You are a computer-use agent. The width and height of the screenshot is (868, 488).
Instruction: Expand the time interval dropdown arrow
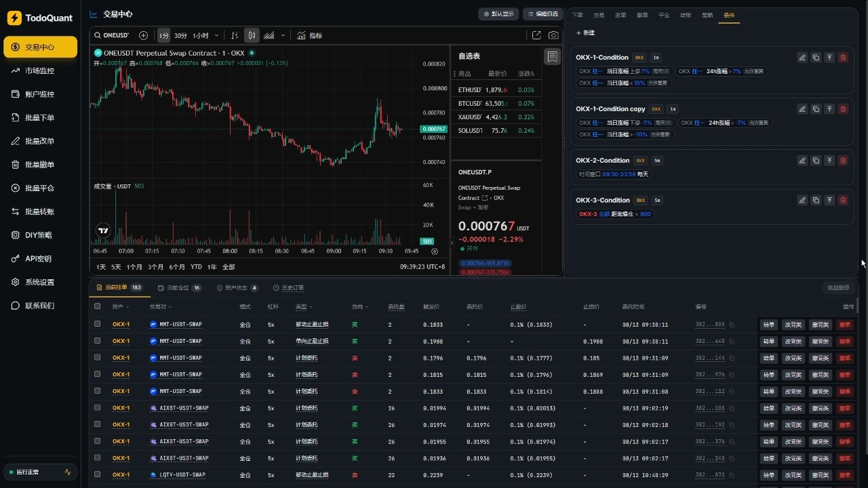tap(216, 35)
